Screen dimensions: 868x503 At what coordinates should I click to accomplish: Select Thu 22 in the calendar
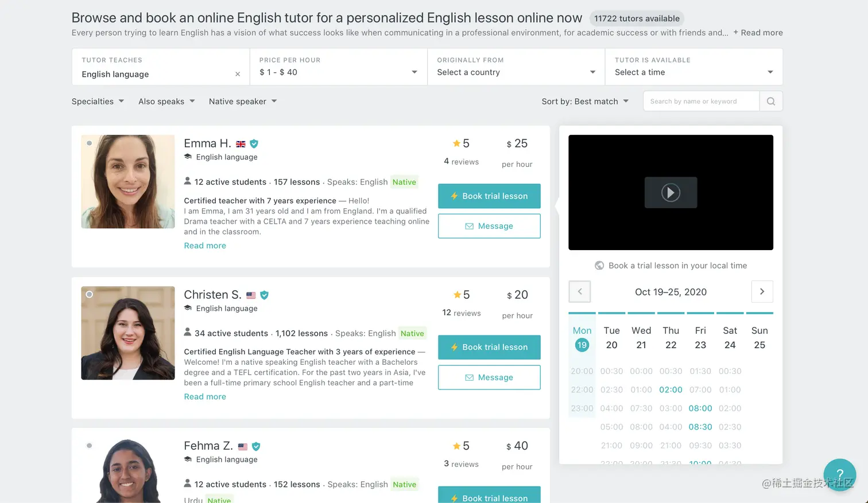pyautogui.click(x=671, y=338)
